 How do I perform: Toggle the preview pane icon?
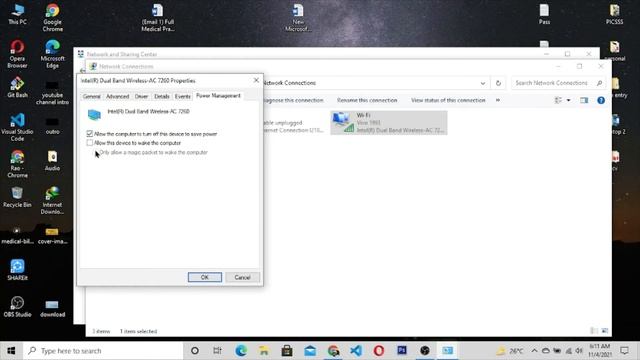coord(584,100)
